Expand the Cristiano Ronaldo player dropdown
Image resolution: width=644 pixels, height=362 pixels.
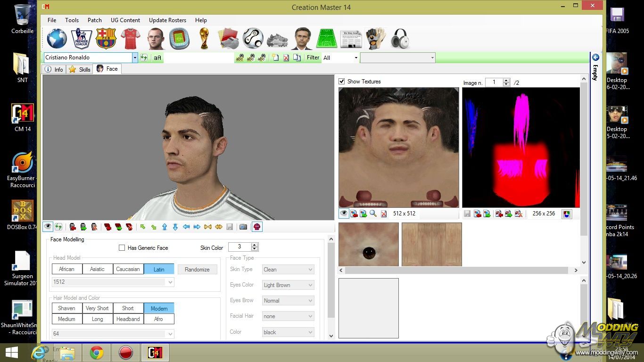[x=135, y=58]
